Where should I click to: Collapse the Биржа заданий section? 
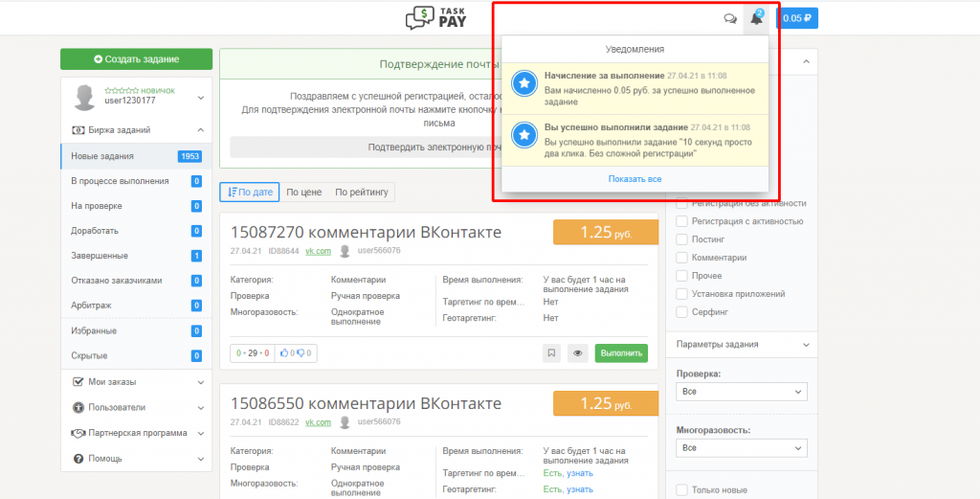pos(201,130)
